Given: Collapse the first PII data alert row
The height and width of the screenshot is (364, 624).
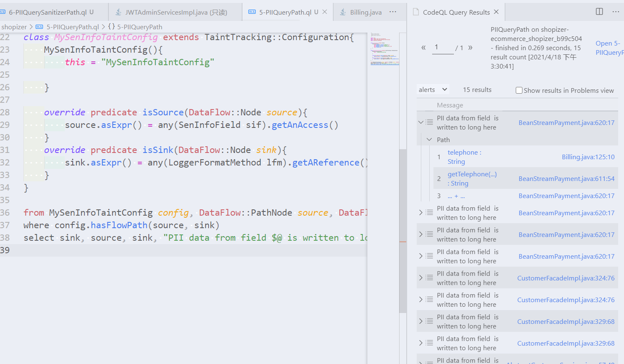Looking at the screenshot, I should (421, 122).
